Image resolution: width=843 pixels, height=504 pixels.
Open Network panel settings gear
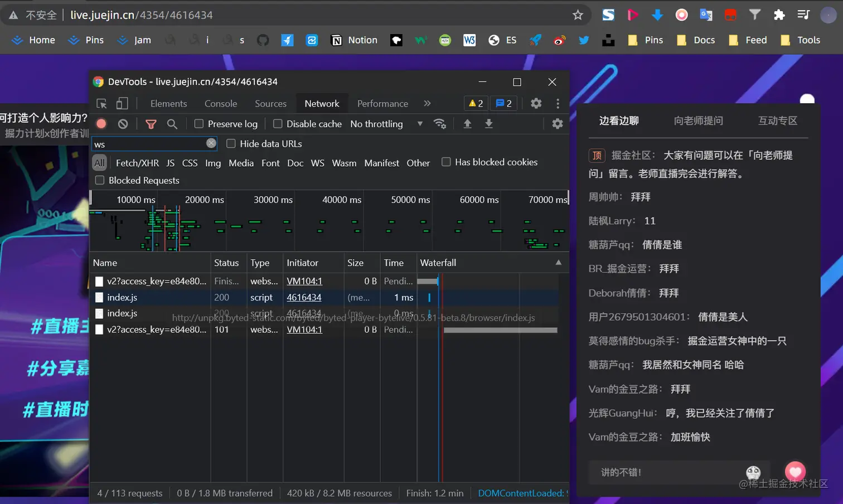coord(558,124)
